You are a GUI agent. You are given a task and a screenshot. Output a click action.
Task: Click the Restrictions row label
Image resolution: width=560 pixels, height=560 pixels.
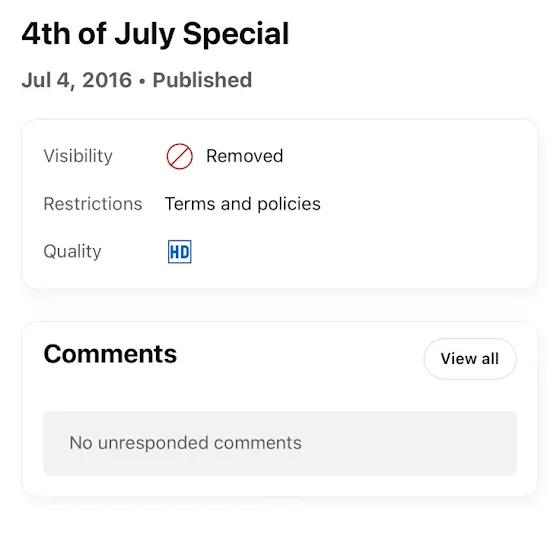click(x=93, y=204)
